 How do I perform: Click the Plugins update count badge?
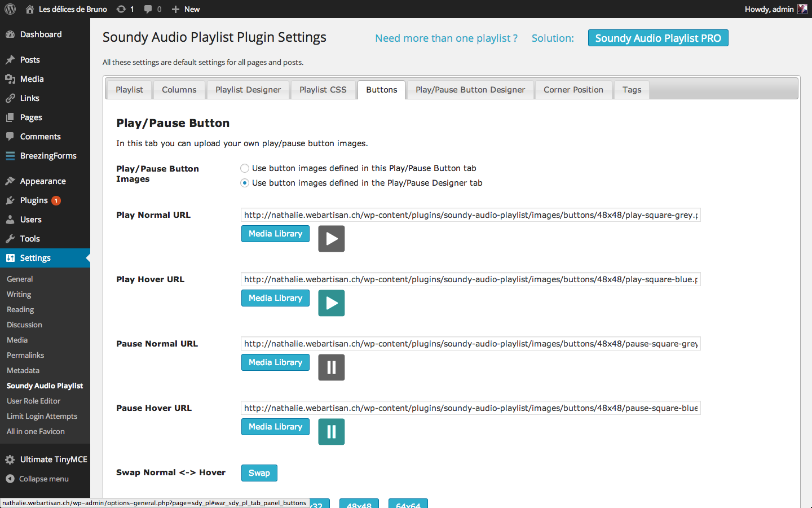[x=56, y=200]
